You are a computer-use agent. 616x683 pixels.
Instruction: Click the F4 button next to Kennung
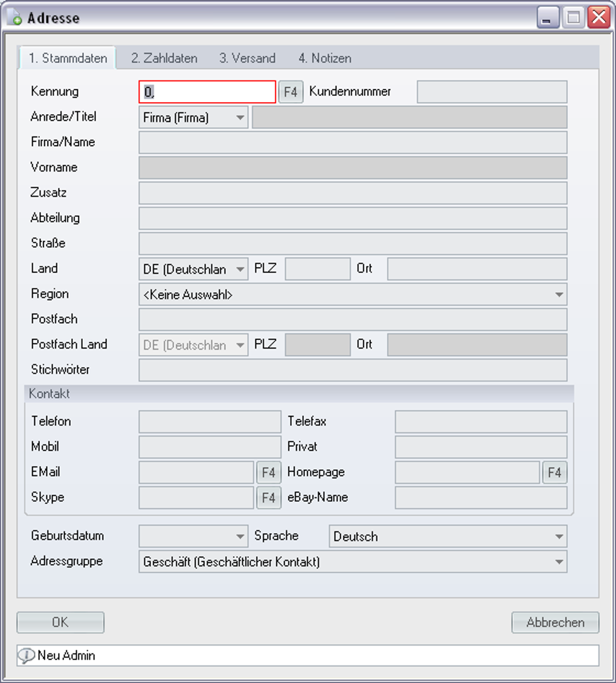point(290,92)
